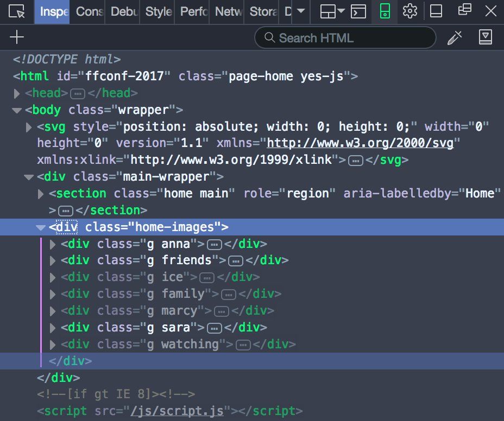The image size is (504, 421).
Task: Select the html ffconf-2017 element
Action: (185, 76)
